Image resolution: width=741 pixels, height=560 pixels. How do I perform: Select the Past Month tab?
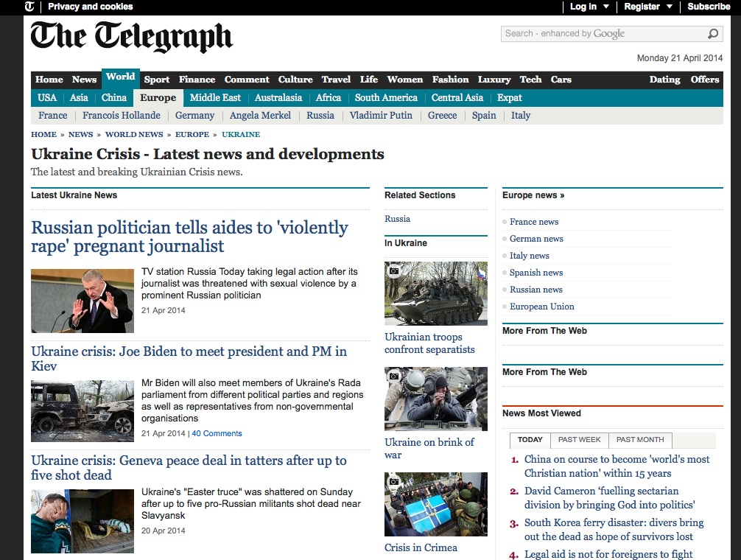640,440
